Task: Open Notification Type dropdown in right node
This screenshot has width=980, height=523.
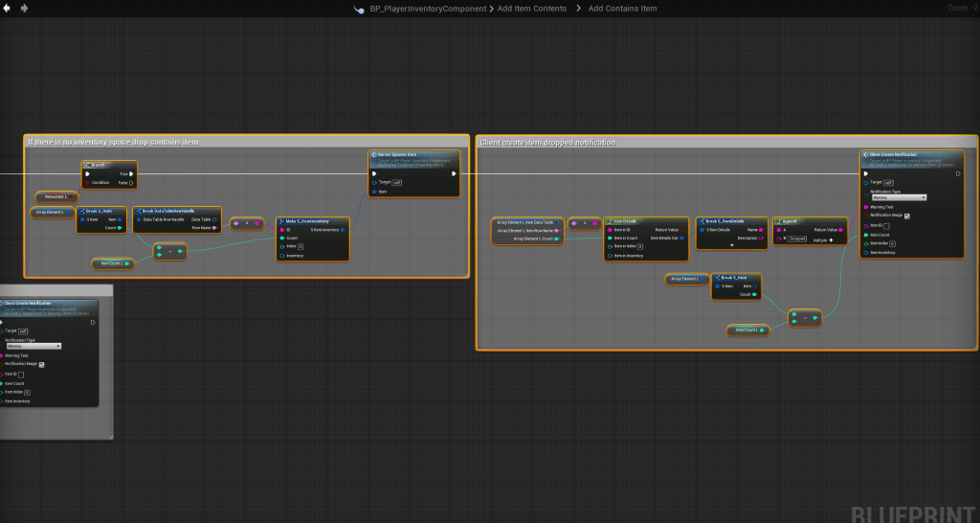Action: pyautogui.click(x=897, y=197)
